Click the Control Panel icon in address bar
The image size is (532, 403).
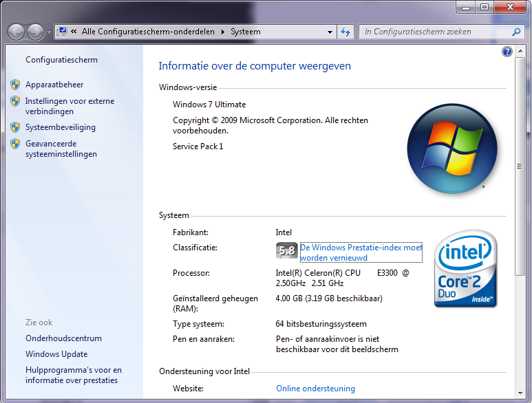point(62,32)
